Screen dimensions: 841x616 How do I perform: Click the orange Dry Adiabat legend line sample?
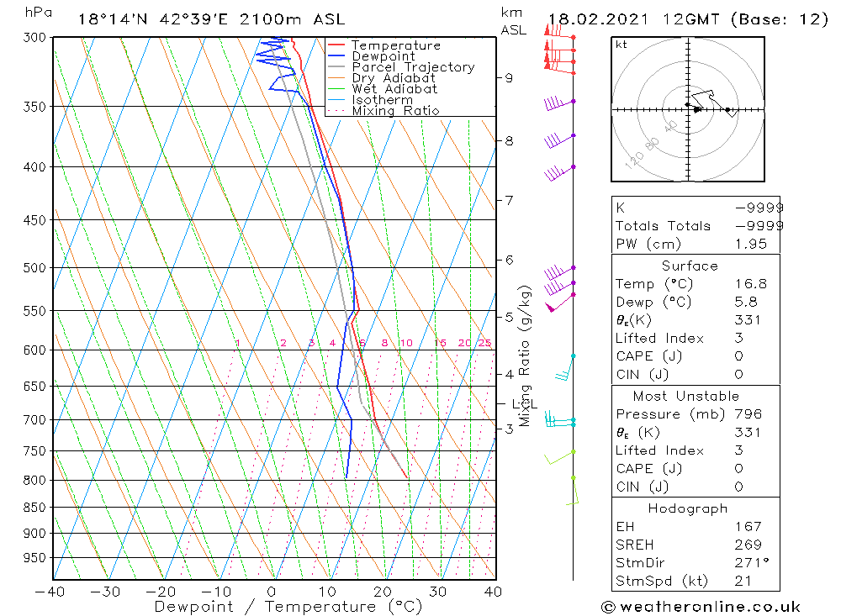point(336,78)
